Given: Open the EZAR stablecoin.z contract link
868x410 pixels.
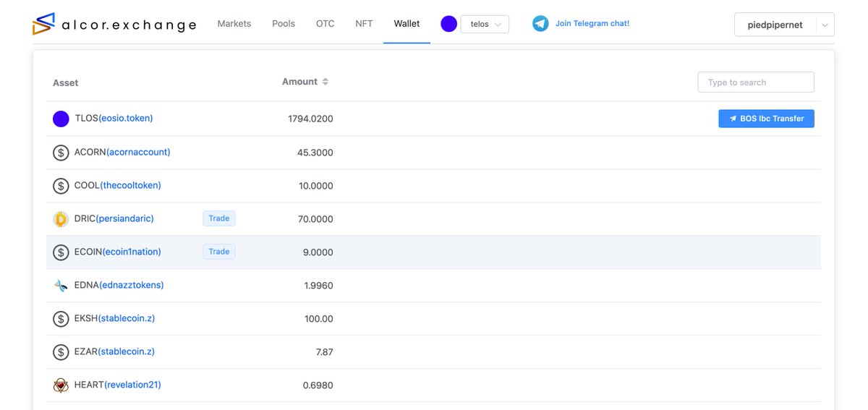Looking at the screenshot, I should 127,351.
